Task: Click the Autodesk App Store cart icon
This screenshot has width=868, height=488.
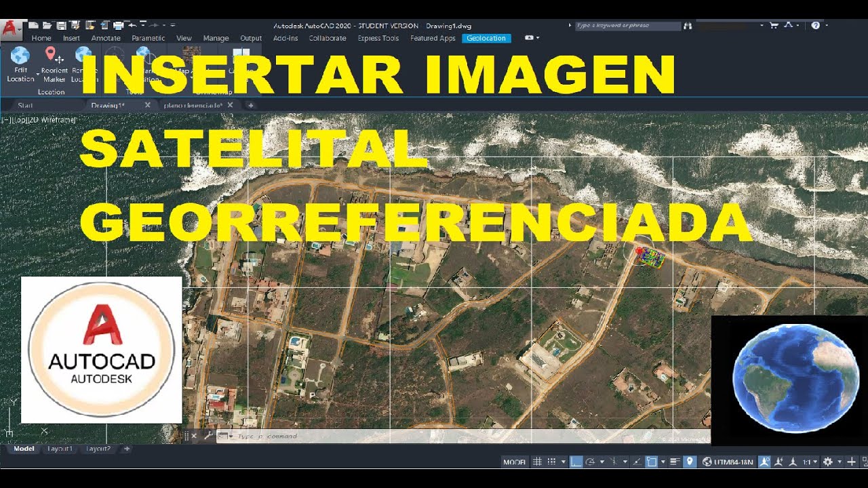Action: point(773,25)
